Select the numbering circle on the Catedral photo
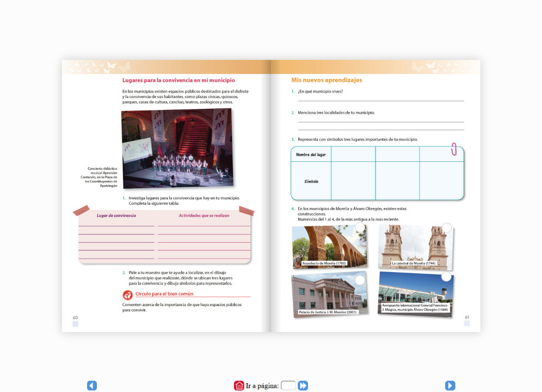542x392 pixels. [446, 228]
